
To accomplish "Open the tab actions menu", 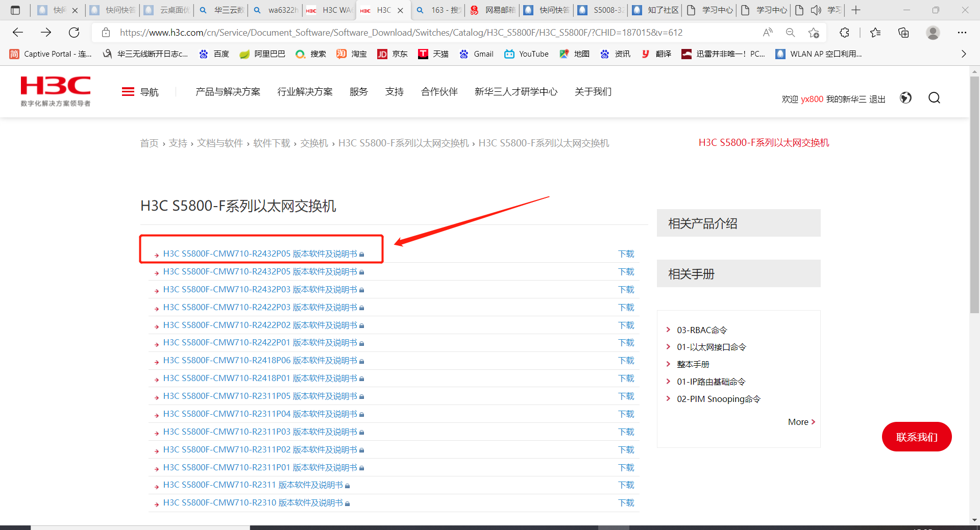I will 15,10.
